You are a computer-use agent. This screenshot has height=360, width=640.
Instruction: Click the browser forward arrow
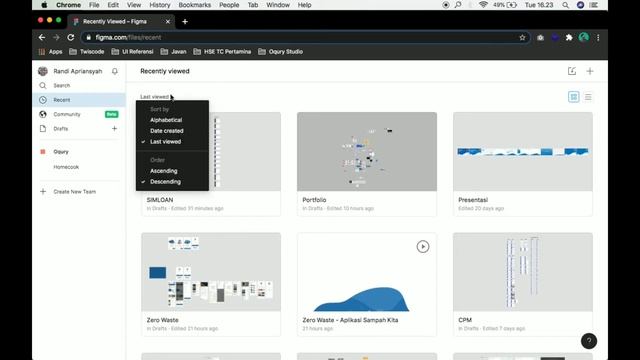click(x=56, y=38)
